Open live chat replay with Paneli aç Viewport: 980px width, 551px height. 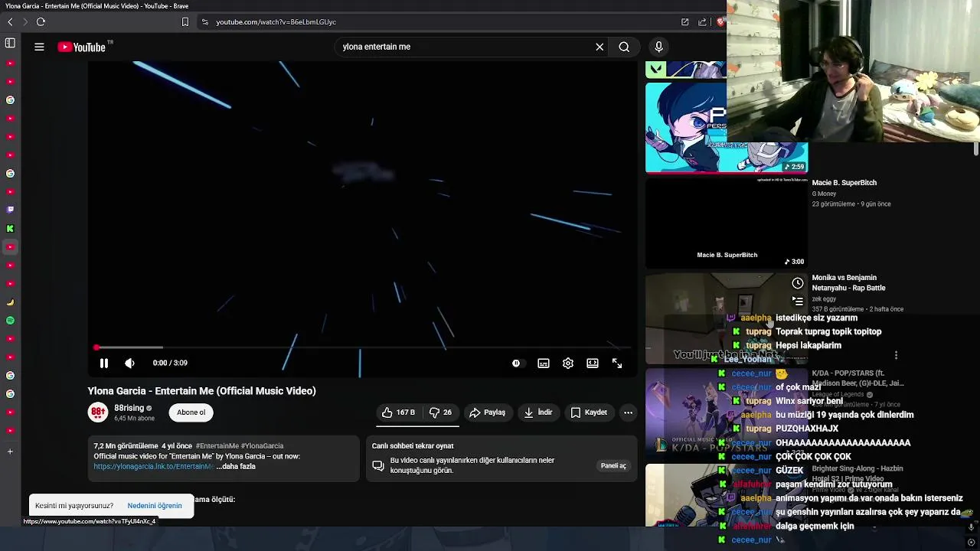(x=613, y=466)
